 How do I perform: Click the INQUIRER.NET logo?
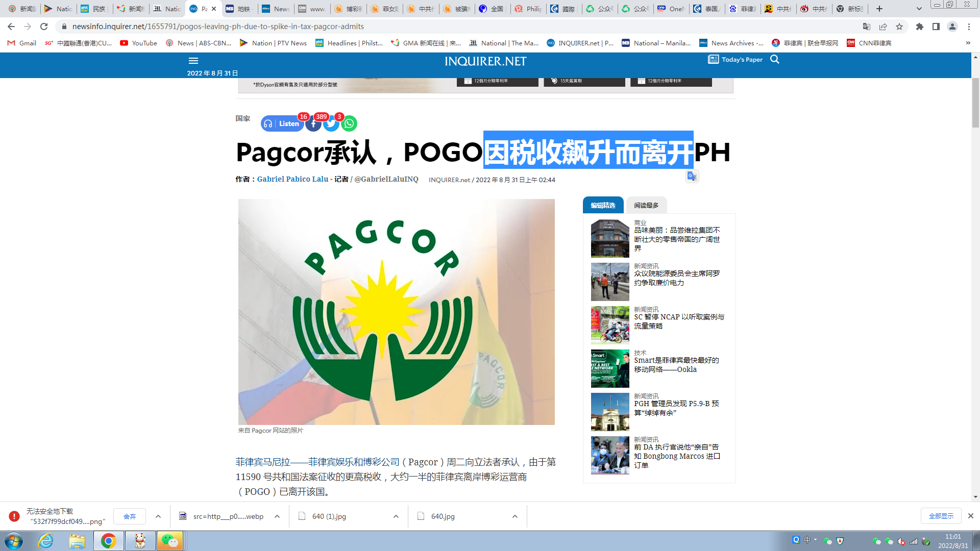(x=485, y=61)
